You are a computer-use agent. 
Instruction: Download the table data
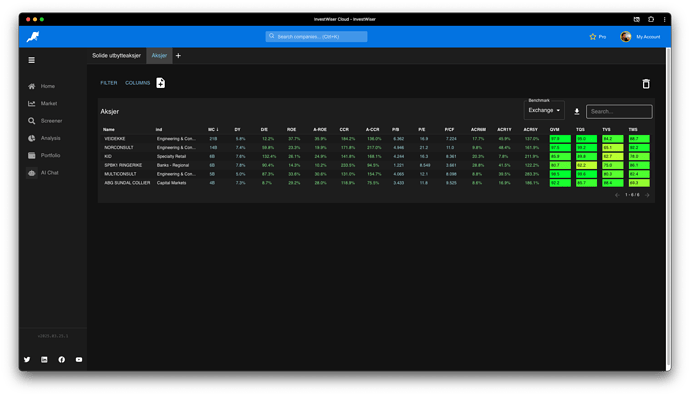tap(576, 112)
